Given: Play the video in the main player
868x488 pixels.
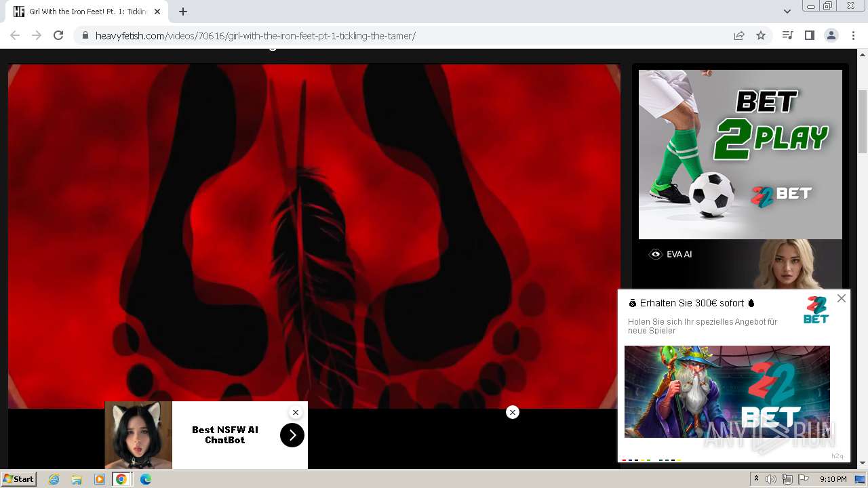Looking at the screenshot, I should pos(314,237).
